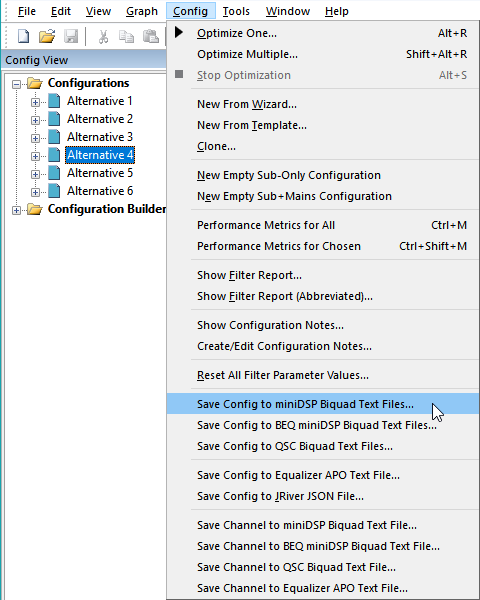Expand the Alternative 3 node
480x600 pixels.
35,138
